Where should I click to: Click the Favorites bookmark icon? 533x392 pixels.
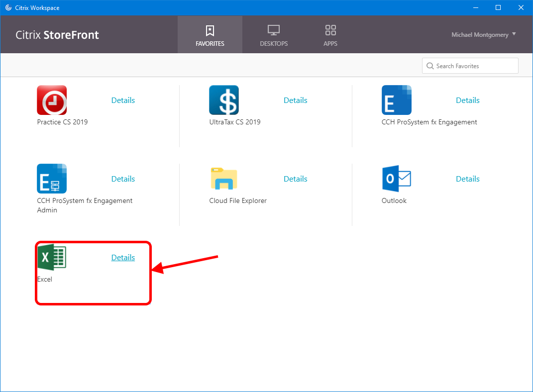pyautogui.click(x=210, y=30)
